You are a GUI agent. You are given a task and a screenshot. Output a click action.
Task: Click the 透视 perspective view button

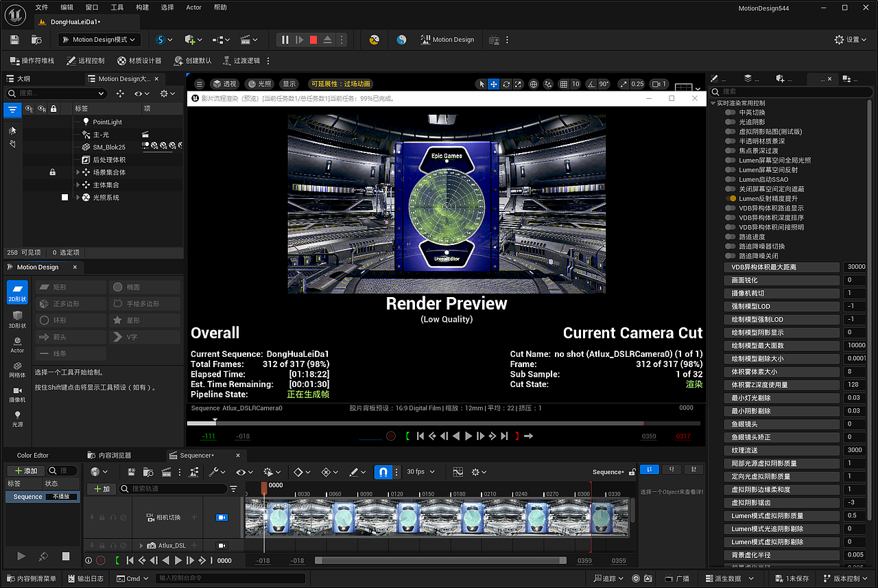[x=224, y=84]
